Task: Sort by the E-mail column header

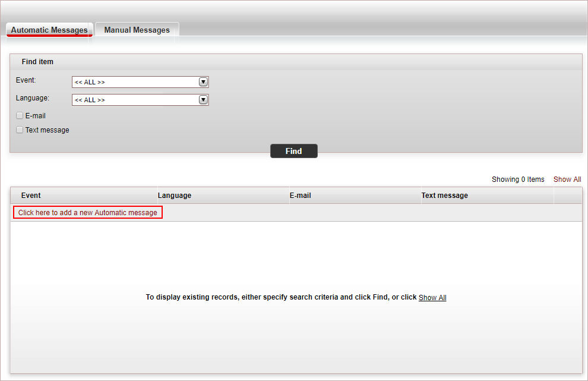Action: click(300, 195)
